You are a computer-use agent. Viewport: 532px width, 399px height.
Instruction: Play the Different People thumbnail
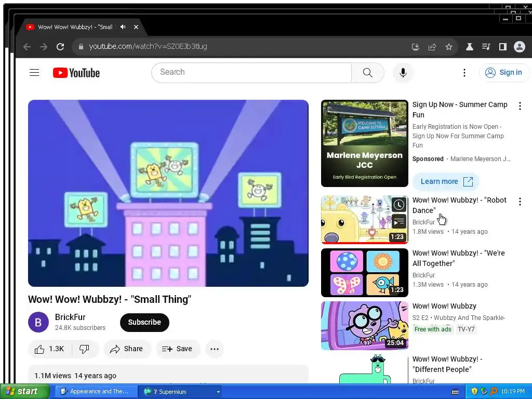tap(364, 369)
